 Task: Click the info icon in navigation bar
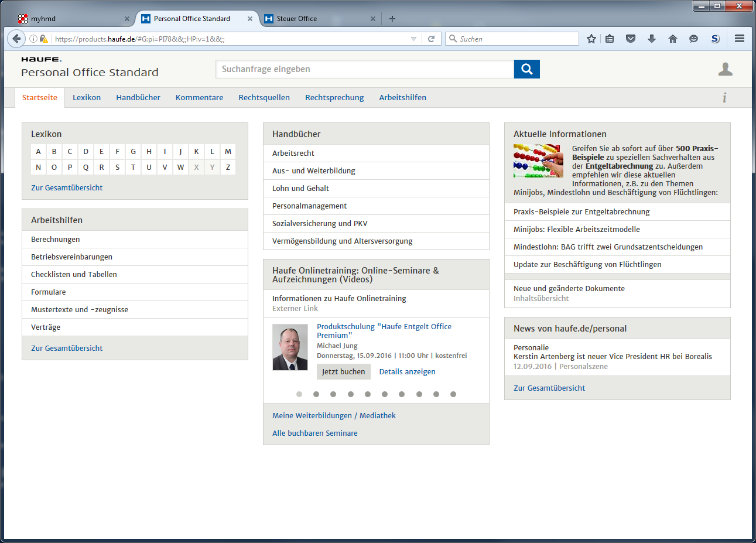click(724, 97)
